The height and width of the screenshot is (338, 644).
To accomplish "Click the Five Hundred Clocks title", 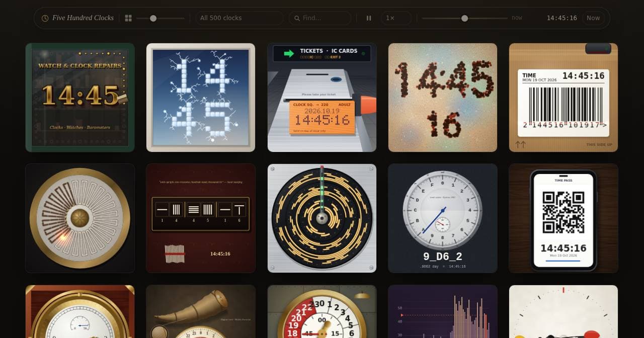I will click(83, 18).
